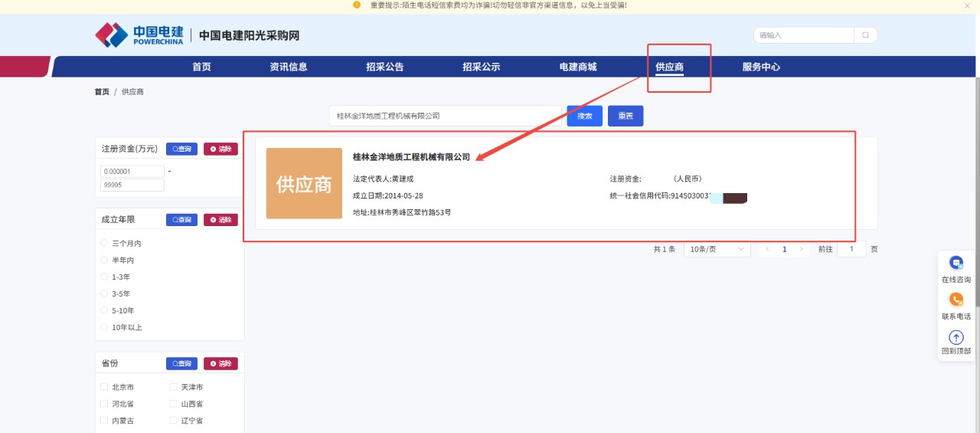
Task: Open 招采公示 navigation item
Action: click(x=482, y=67)
